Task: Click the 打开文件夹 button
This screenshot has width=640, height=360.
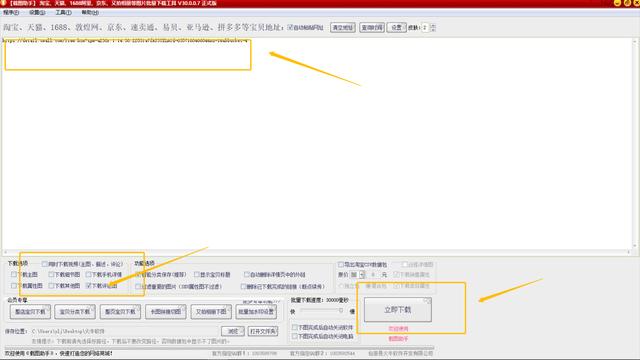Action: pyautogui.click(x=263, y=331)
